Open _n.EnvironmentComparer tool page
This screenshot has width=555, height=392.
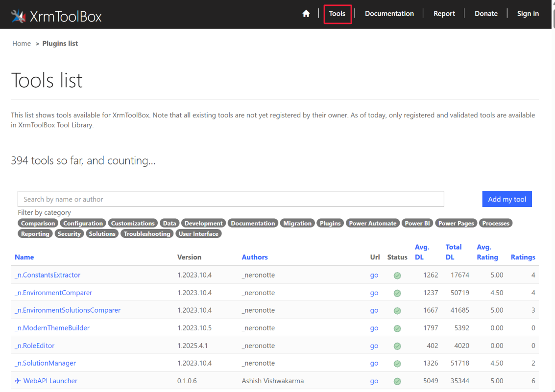click(53, 293)
